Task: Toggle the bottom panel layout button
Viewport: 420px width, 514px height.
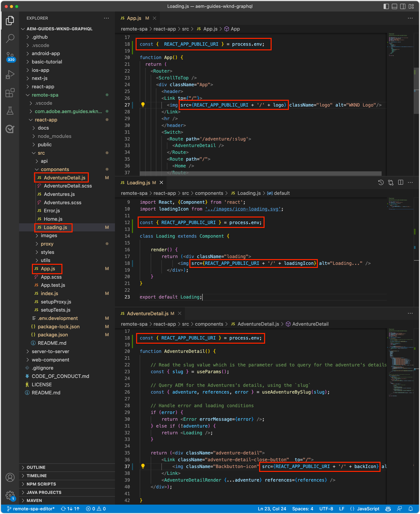Action: pyautogui.click(x=394, y=6)
